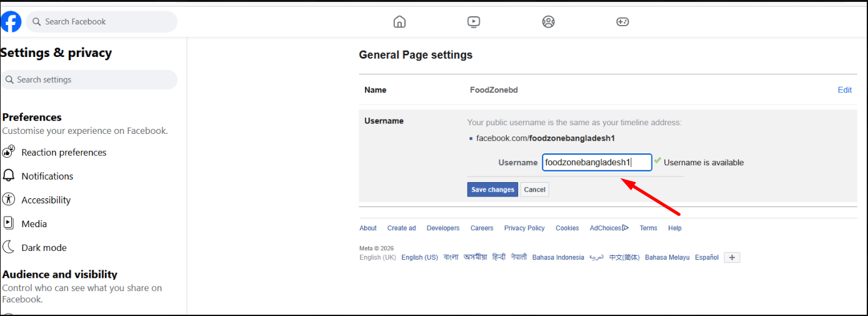868x316 pixels.
Task: Open Reaction preferences settings
Action: pyautogui.click(x=64, y=152)
